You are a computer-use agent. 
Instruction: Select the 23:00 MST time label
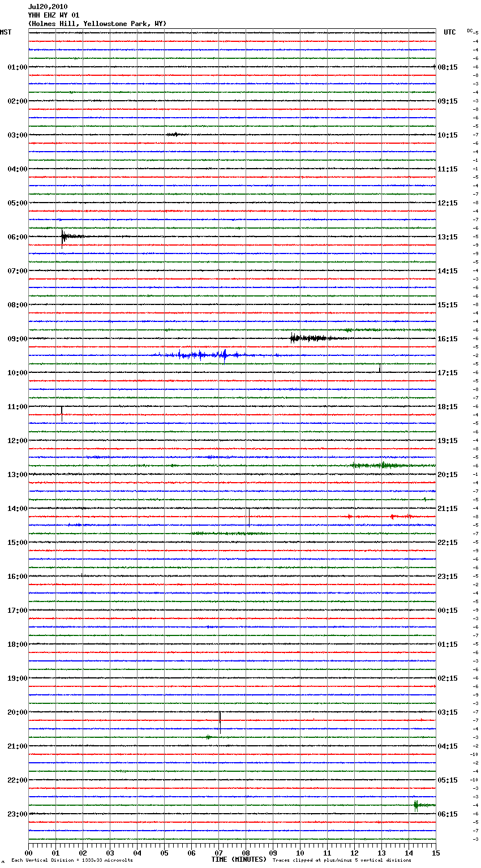click(18, 814)
